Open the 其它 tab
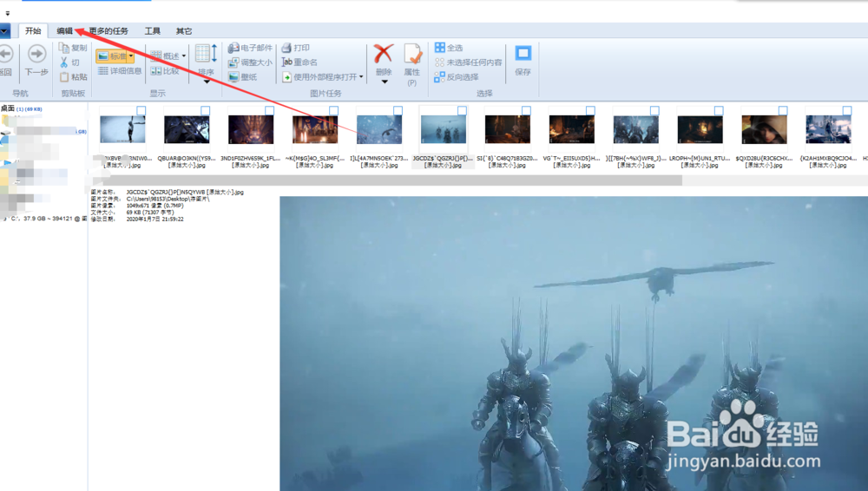Screen dimensions: 868x491 [x=184, y=31]
